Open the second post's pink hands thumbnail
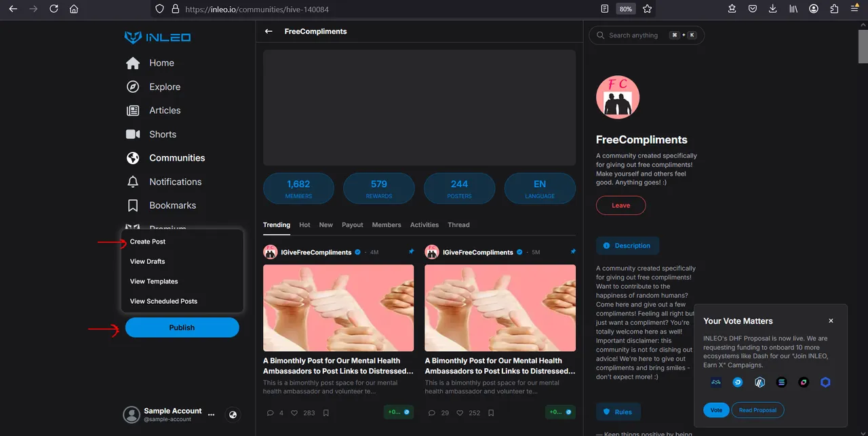Image resolution: width=868 pixels, height=436 pixels. (500, 308)
